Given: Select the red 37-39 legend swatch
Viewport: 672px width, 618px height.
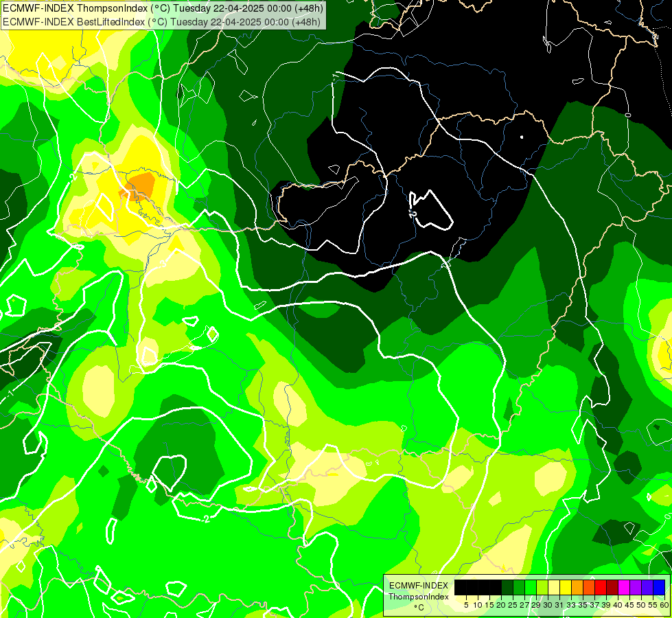Looking at the screenshot, I should pos(601,587).
